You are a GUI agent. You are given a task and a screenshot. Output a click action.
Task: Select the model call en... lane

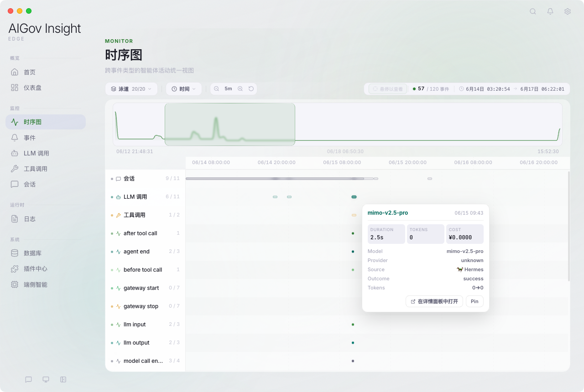pyautogui.click(x=145, y=361)
